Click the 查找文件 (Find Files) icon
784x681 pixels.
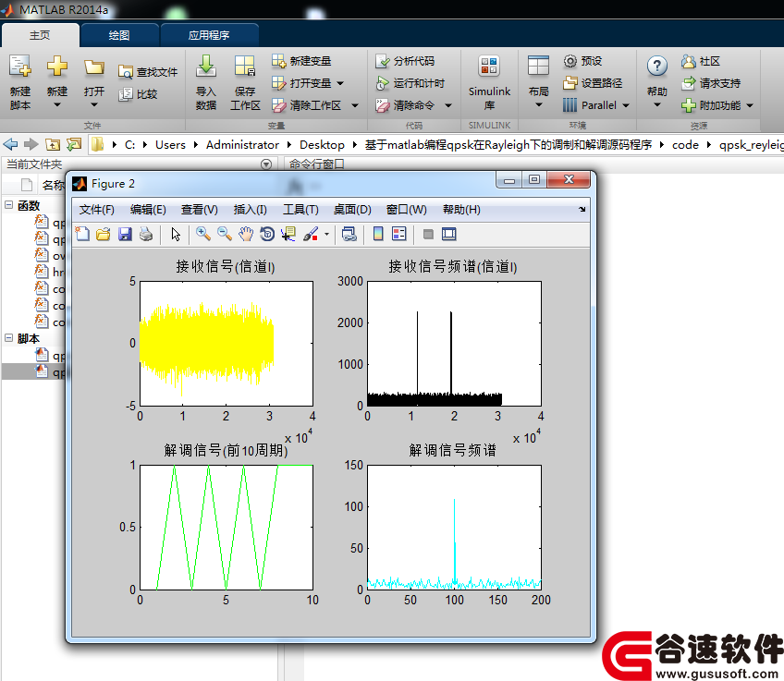coord(125,72)
